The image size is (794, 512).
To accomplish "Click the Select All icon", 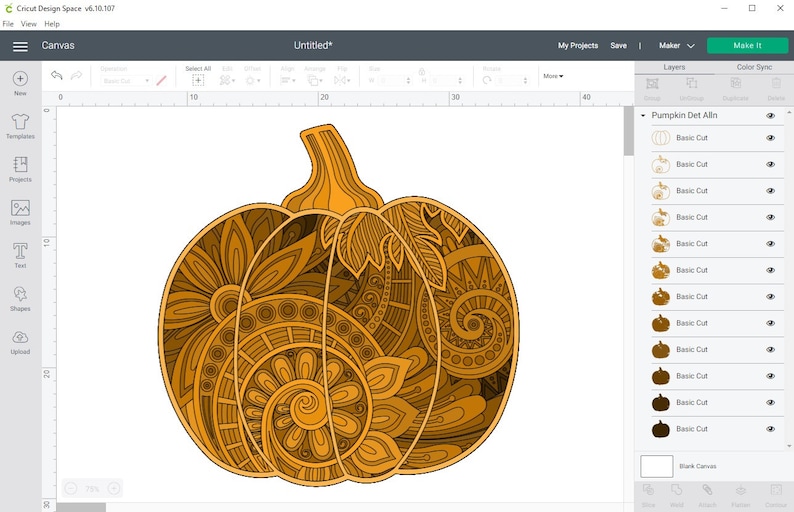I will coord(198,80).
